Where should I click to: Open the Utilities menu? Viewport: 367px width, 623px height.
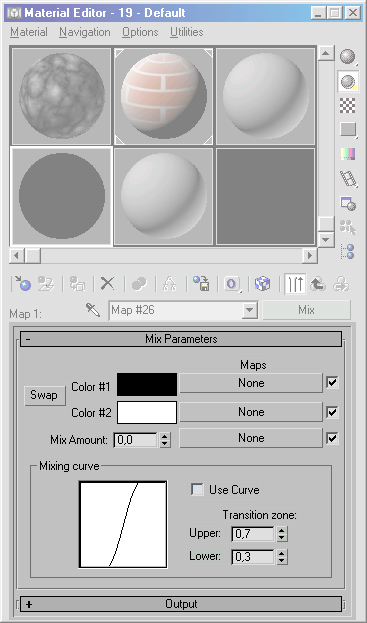click(x=187, y=32)
